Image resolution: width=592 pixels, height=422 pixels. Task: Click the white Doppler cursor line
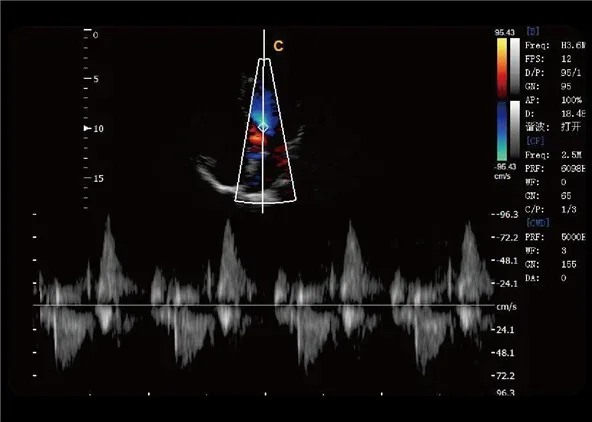coord(264,121)
